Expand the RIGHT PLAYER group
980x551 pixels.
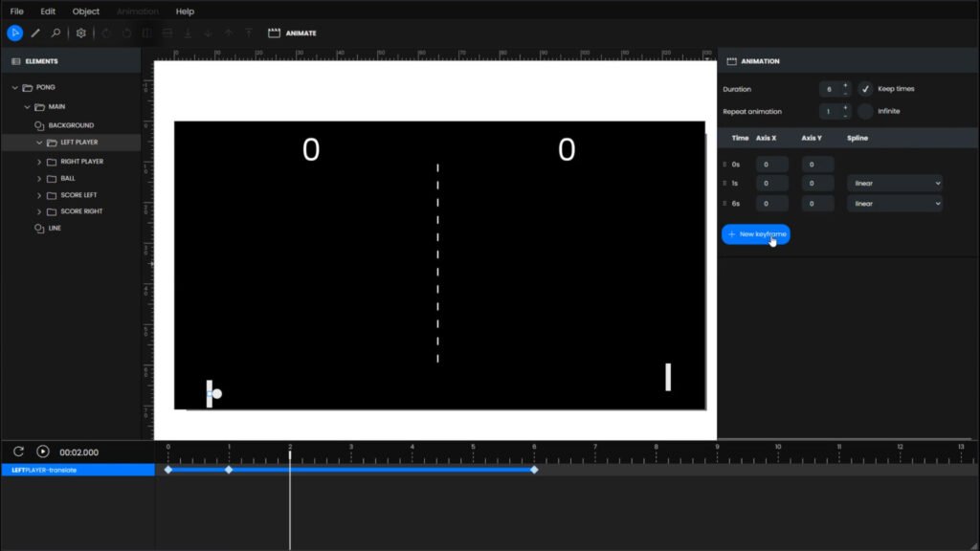39,162
